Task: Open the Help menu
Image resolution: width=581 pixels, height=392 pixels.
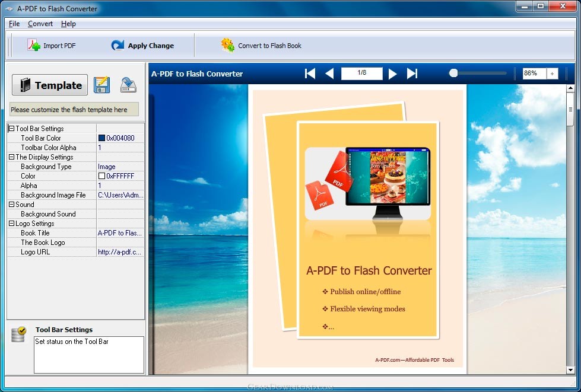Action: point(69,24)
